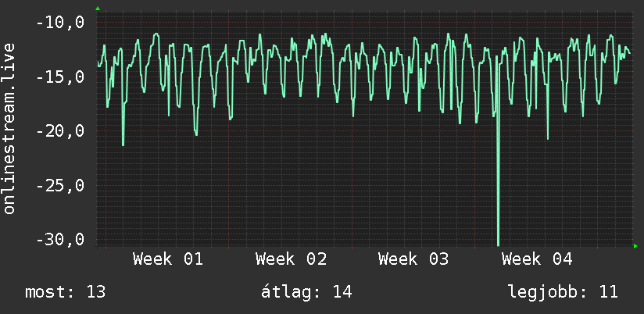
Task: Click the 'átlag: 14' statistic
Action: (x=307, y=291)
